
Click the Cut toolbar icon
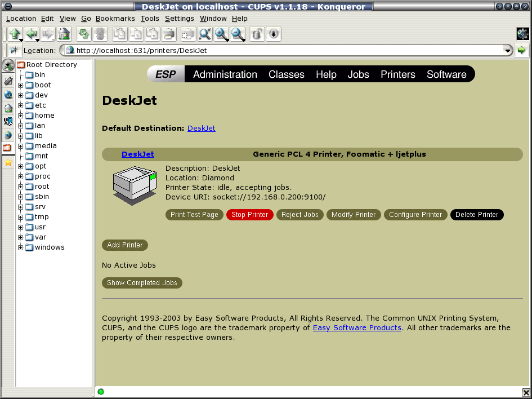click(x=120, y=34)
